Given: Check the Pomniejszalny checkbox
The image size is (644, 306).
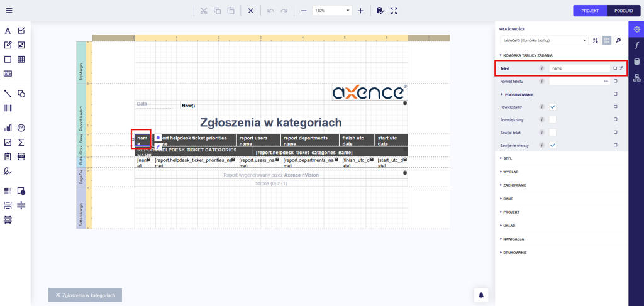Looking at the screenshot, I should pyautogui.click(x=552, y=119).
